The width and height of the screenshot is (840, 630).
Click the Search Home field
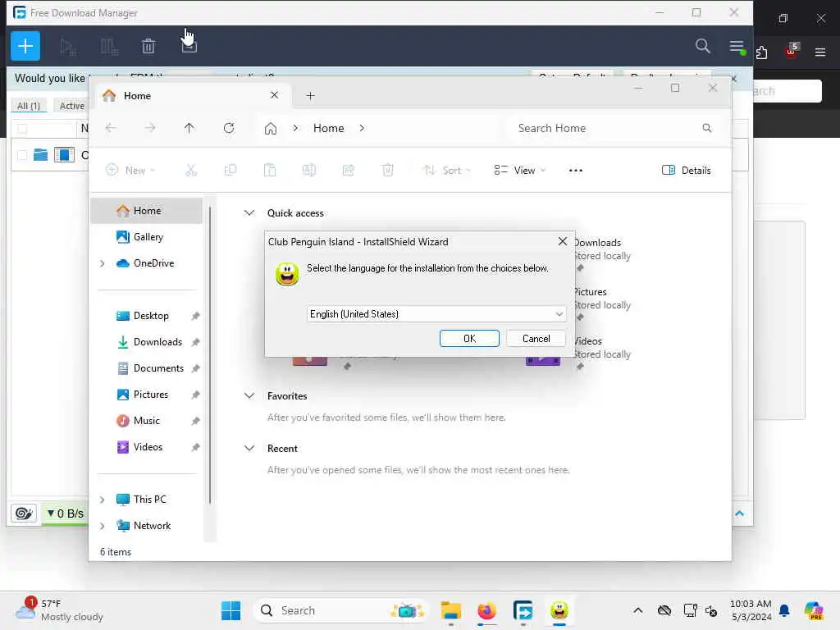(x=614, y=128)
